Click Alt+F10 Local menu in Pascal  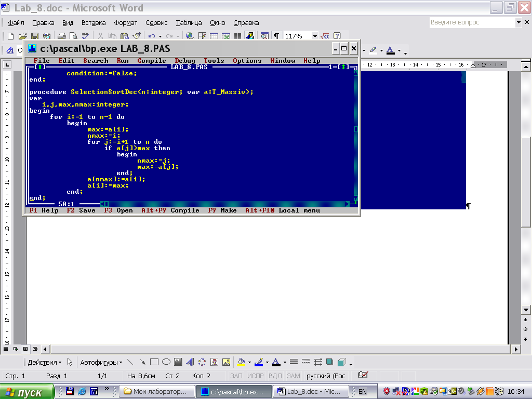pyautogui.click(x=283, y=210)
